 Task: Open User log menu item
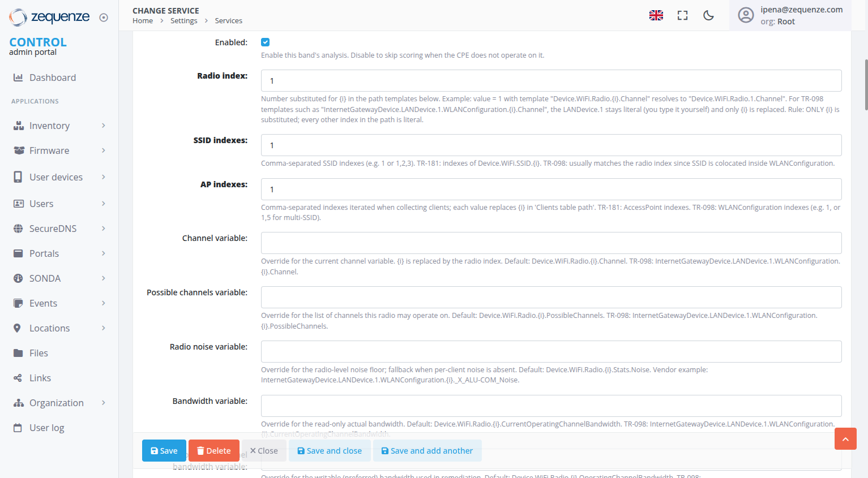click(x=46, y=428)
